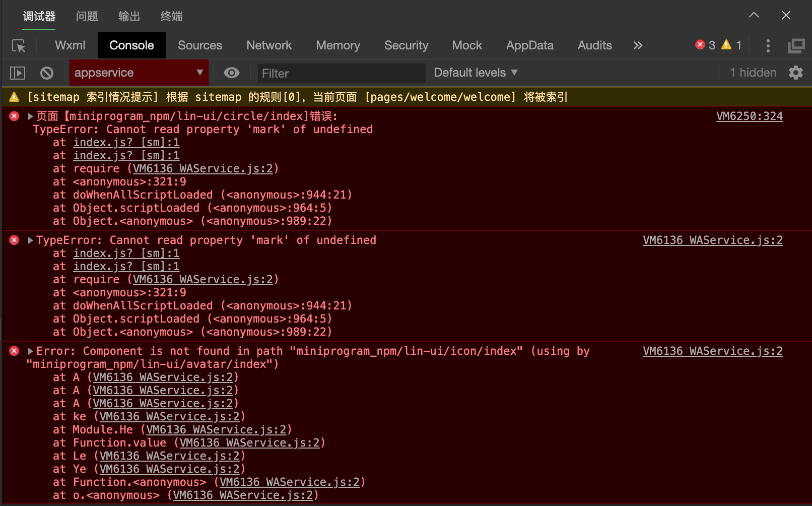
Task: Click the first error's red X icon
Action: [x=14, y=116]
